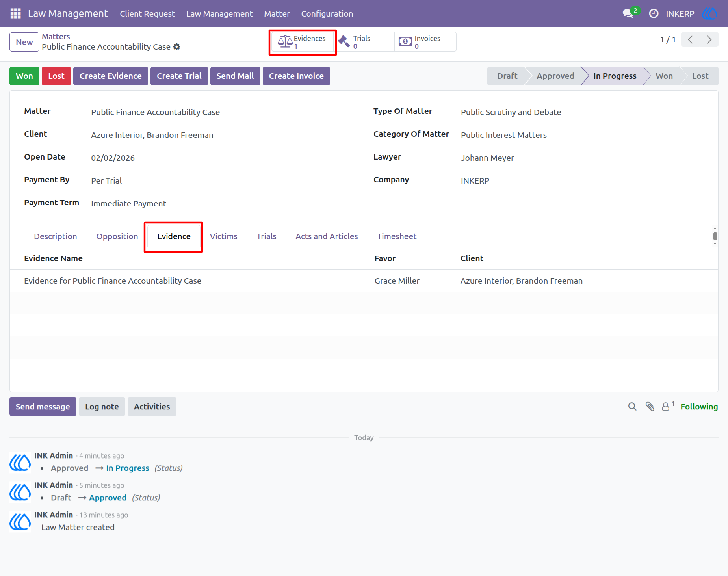Search messages with magnifier icon in chatter
Viewport: 728px width, 576px height.
click(x=632, y=407)
